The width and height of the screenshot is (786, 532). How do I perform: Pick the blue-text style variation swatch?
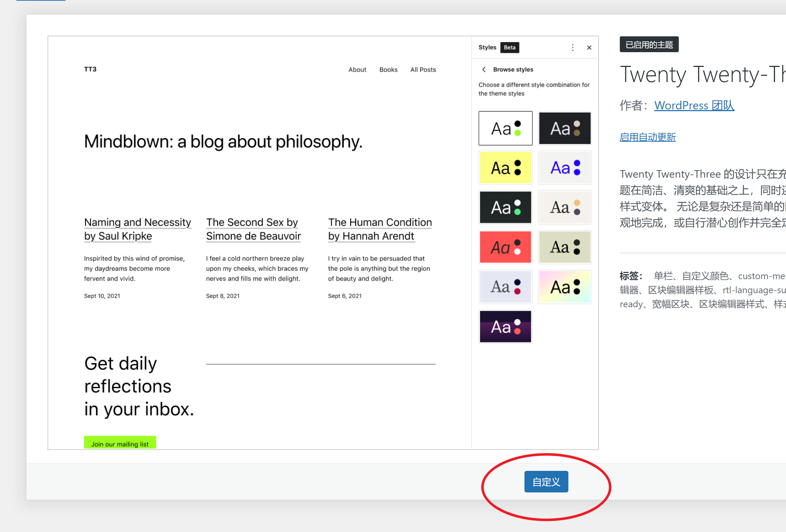pyautogui.click(x=564, y=168)
